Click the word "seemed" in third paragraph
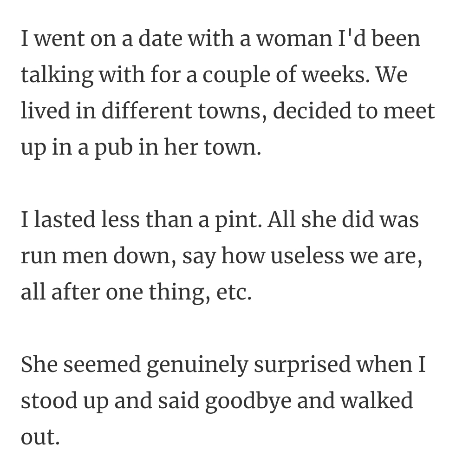456x476 pixels. pyautogui.click(x=102, y=365)
